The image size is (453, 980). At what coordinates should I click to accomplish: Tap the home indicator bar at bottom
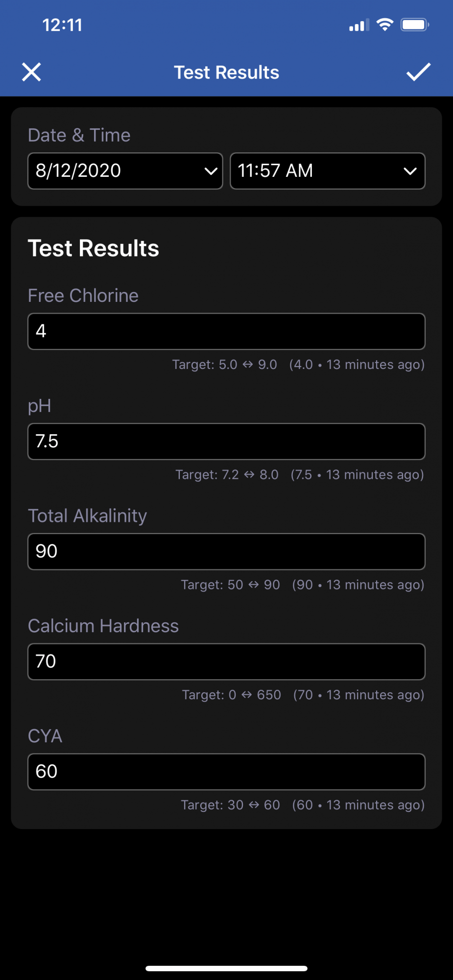(x=226, y=968)
